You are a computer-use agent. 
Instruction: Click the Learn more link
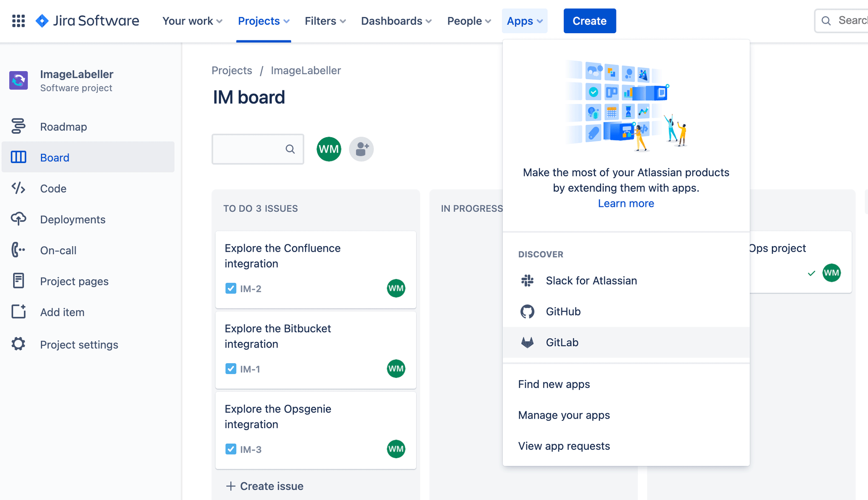click(x=626, y=204)
